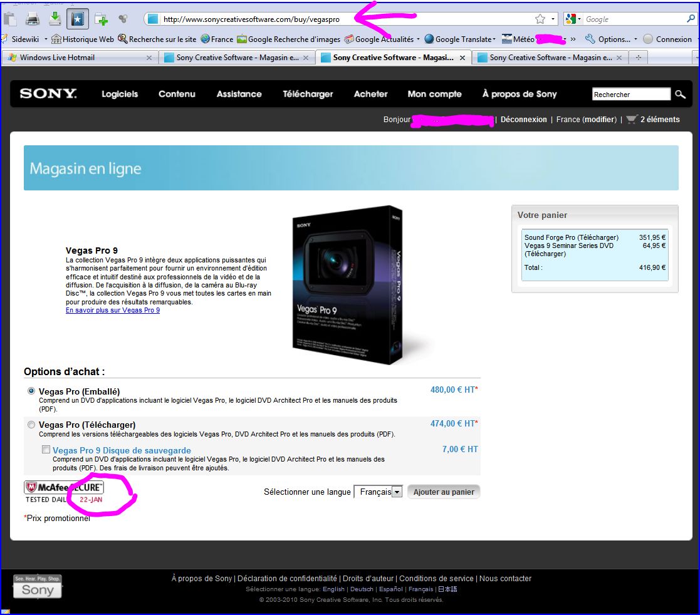Click Droits d'auteur footer link

(368, 579)
